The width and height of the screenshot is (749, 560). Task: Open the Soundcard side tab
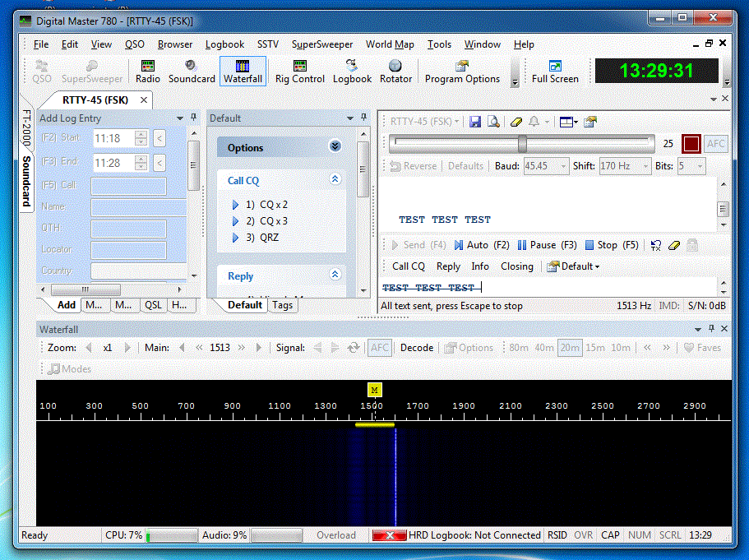click(27, 181)
